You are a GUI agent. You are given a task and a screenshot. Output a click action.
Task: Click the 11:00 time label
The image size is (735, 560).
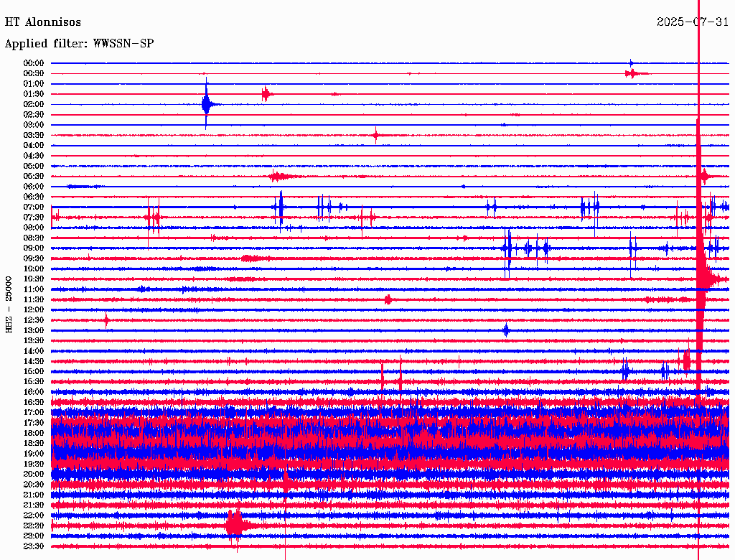34,289
